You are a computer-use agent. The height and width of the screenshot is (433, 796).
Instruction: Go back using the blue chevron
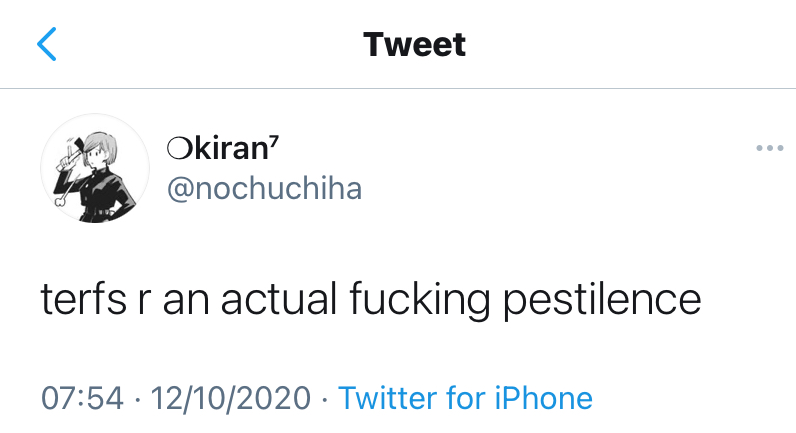tap(47, 44)
